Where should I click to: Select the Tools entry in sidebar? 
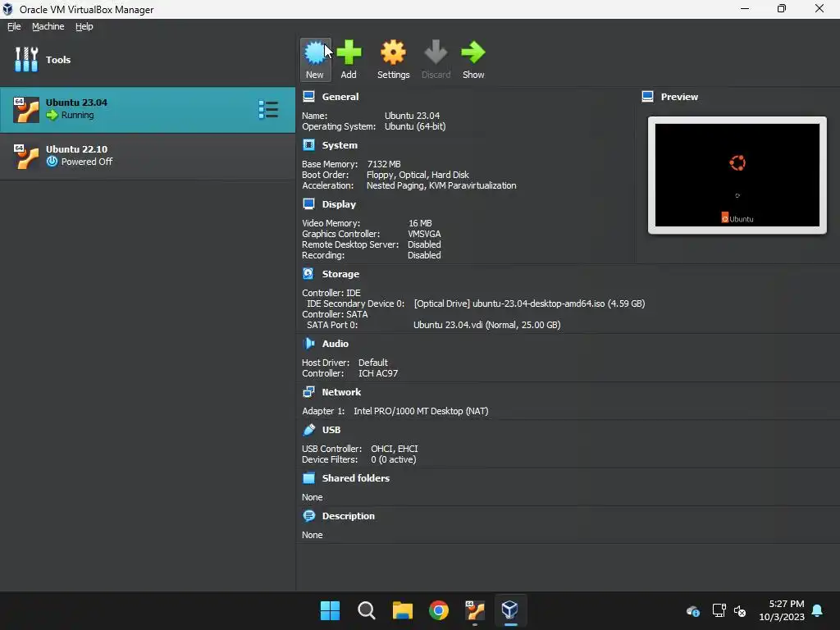pyautogui.click(x=148, y=59)
